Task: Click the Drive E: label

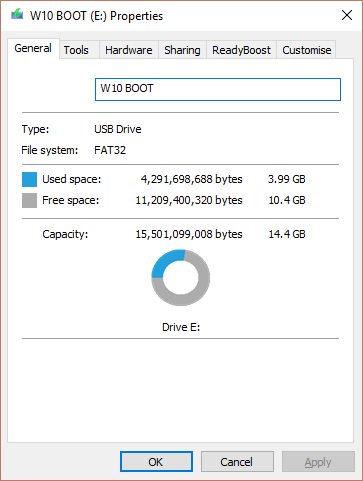Action: (181, 327)
